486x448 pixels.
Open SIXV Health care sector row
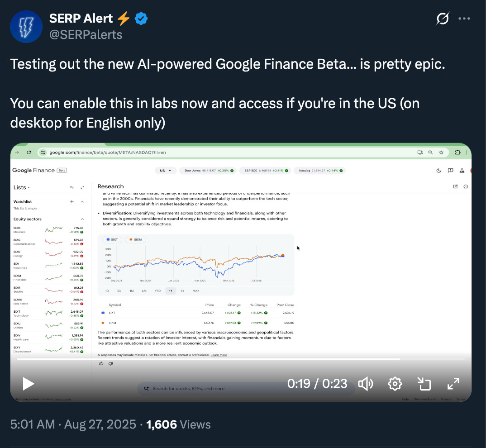(x=48, y=337)
